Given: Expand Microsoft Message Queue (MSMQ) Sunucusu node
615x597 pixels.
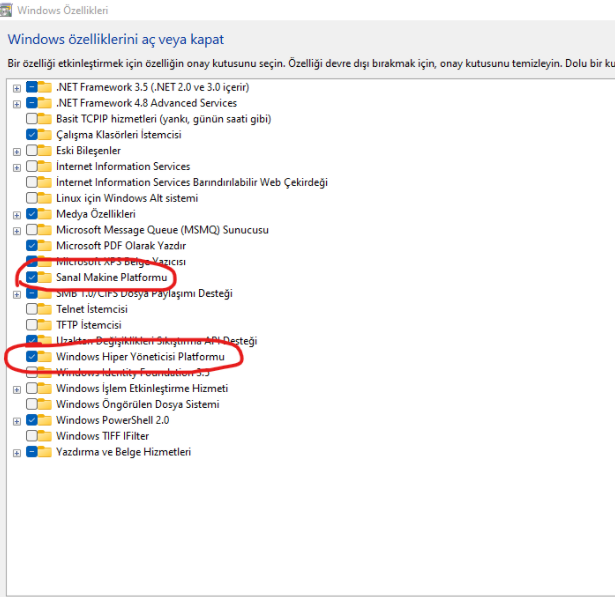Looking at the screenshot, I should [16, 231].
